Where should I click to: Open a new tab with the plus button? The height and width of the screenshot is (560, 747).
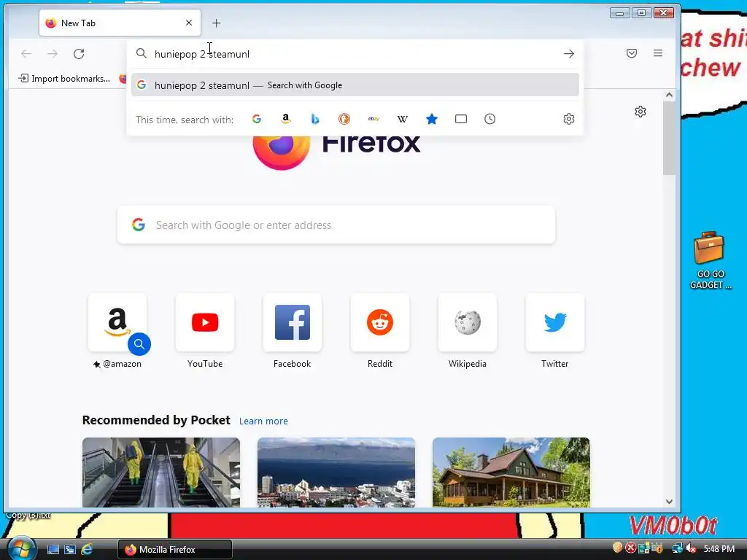[x=216, y=23]
